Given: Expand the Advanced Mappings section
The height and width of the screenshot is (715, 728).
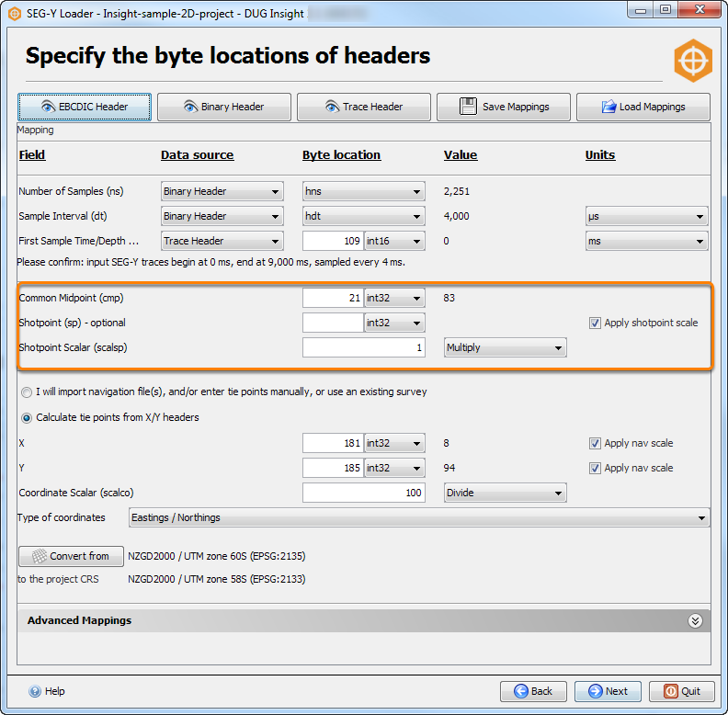Looking at the screenshot, I should [x=695, y=620].
